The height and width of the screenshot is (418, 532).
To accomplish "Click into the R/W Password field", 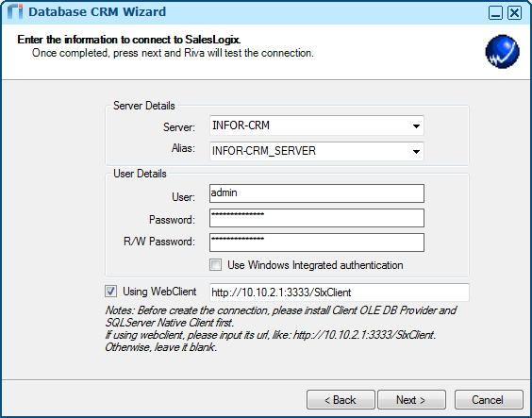I will click(x=317, y=242).
